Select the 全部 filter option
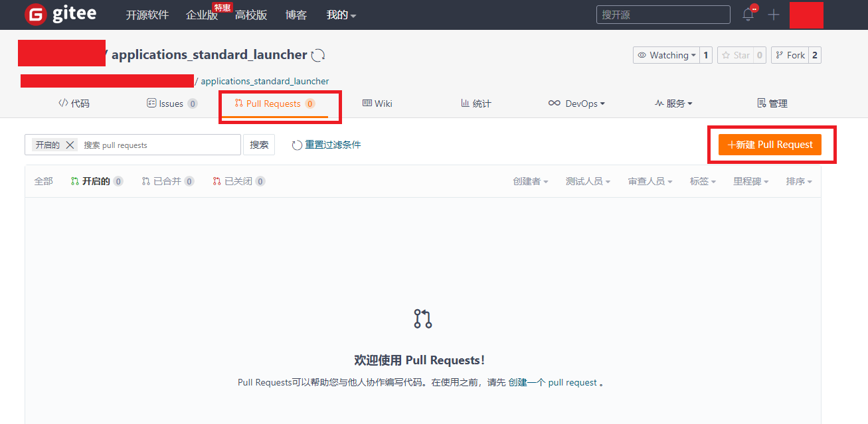 [43, 181]
